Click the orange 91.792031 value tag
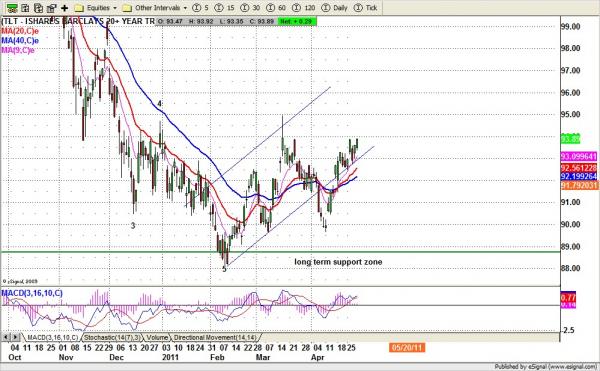600x371 pixels. coord(579,186)
